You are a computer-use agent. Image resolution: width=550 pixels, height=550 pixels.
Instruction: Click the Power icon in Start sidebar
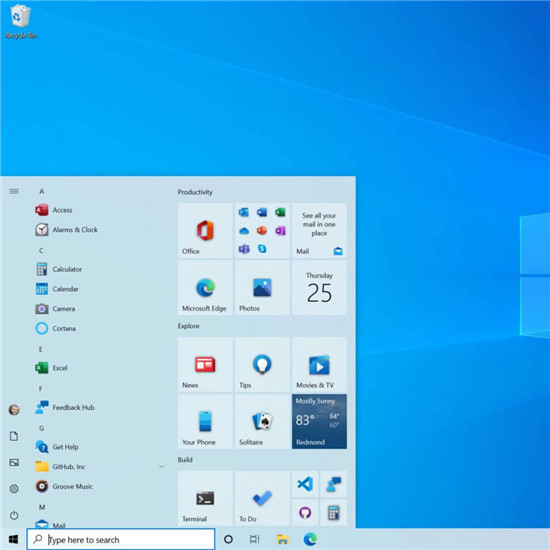(x=14, y=515)
